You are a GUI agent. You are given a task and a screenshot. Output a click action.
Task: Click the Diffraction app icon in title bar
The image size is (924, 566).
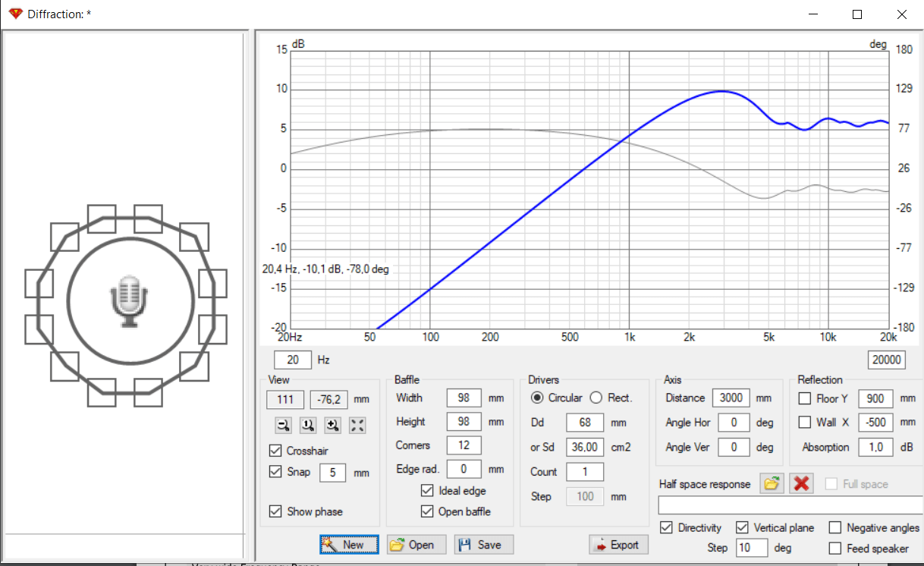click(x=15, y=14)
